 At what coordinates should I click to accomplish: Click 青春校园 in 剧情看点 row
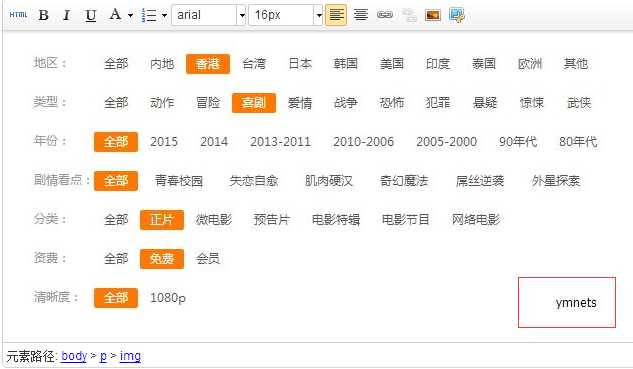(x=178, y=181)
